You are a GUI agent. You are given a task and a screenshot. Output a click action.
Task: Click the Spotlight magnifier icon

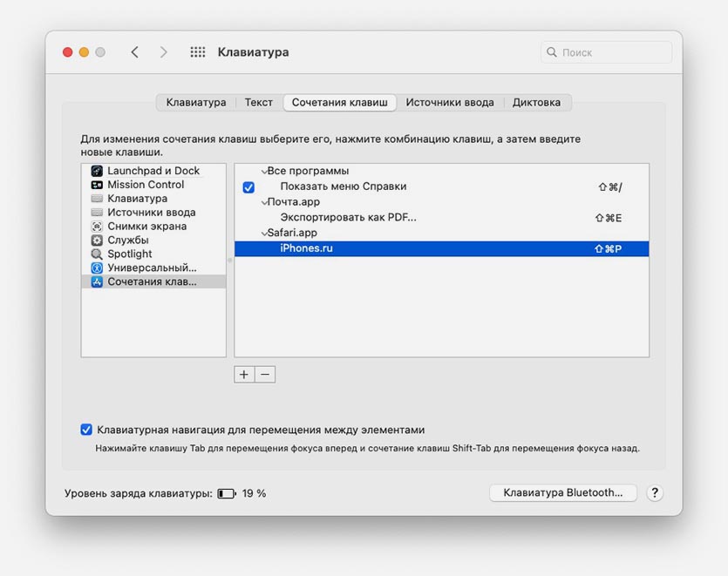[97, 254]
